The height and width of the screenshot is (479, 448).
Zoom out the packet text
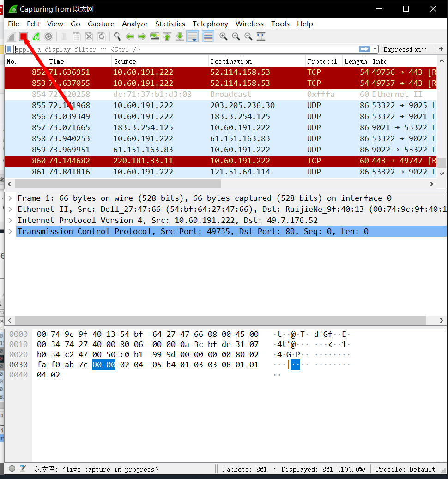236,36
